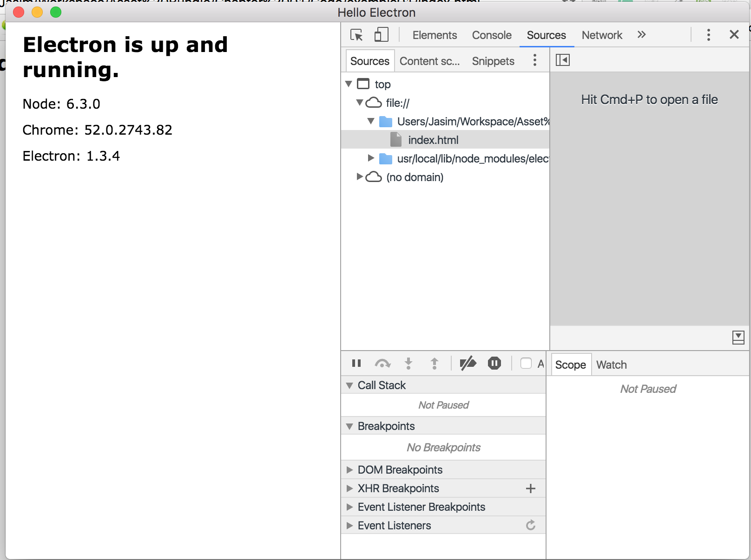751x560 pixels.
Task: Click the Users/Jasim/Workspace folder icon
Action: [386, 122]
